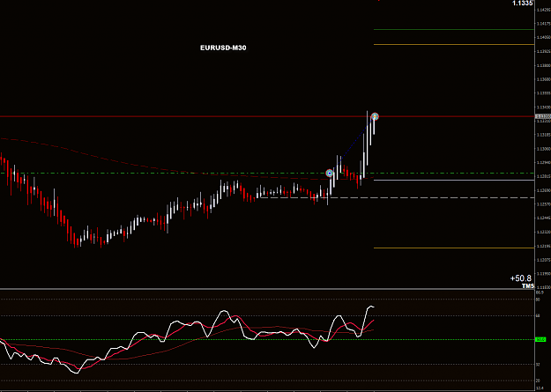The height and width of the screenshot is (392, 551).
Task: Select the lower orange horizontal line
Action: tap(454, 248)
